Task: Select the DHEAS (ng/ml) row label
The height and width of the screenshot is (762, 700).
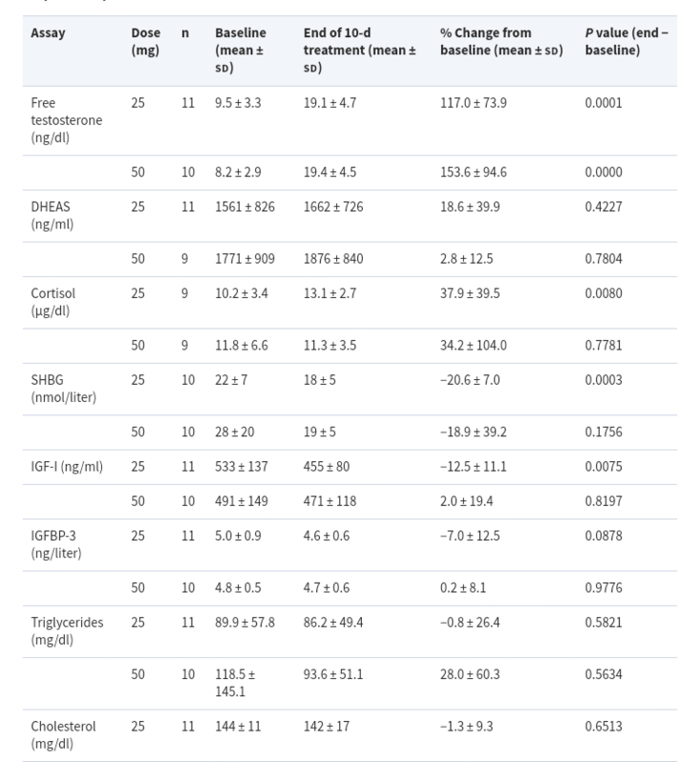Action: (52, 215)
